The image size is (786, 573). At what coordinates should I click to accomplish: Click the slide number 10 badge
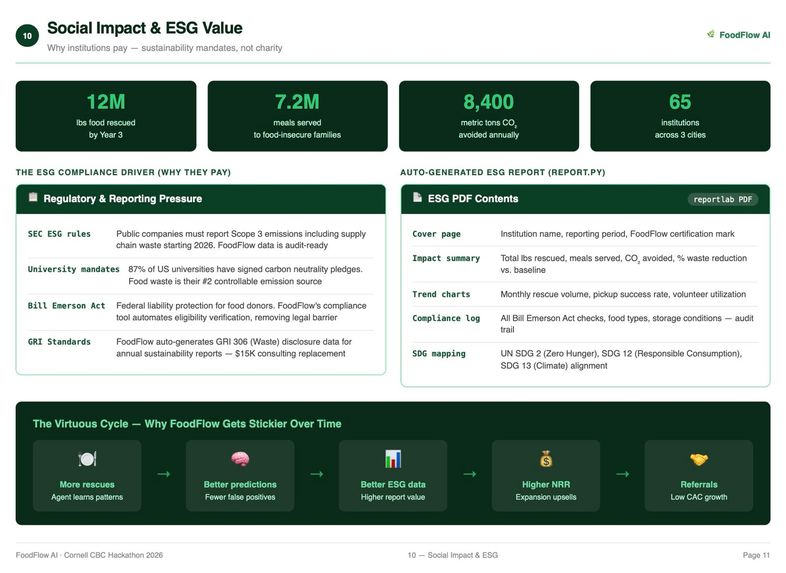[27, 36]
